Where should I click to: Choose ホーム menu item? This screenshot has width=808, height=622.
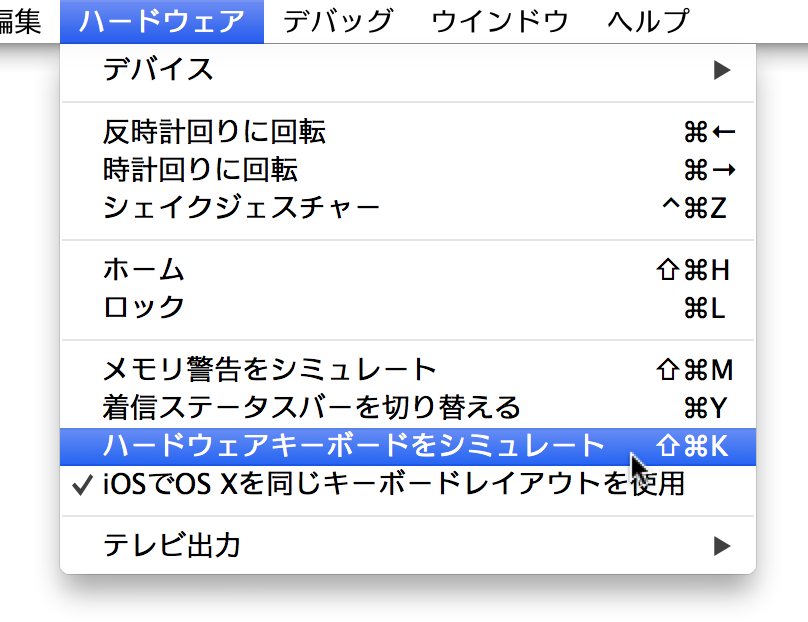408,270
